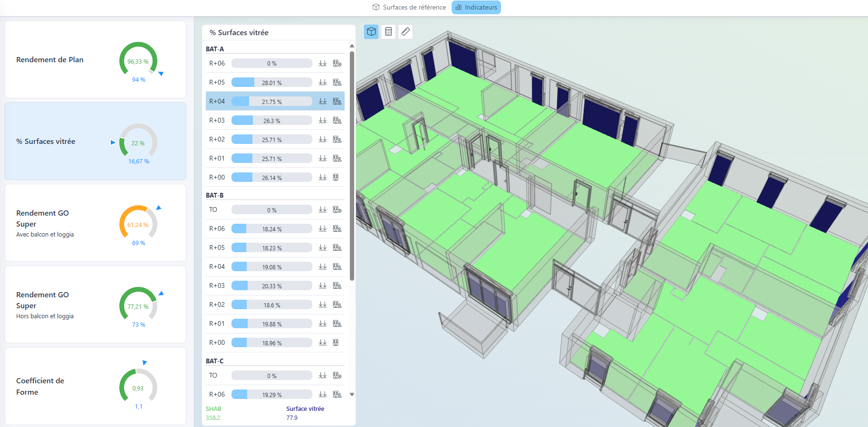868x427 pixels.
Task: Click the scrollbar up arrow in list
Action: 352,46
